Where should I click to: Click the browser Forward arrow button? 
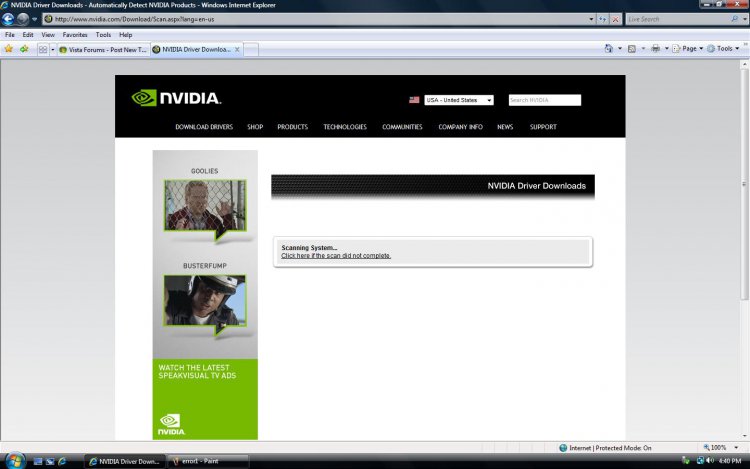click(22, 19)
